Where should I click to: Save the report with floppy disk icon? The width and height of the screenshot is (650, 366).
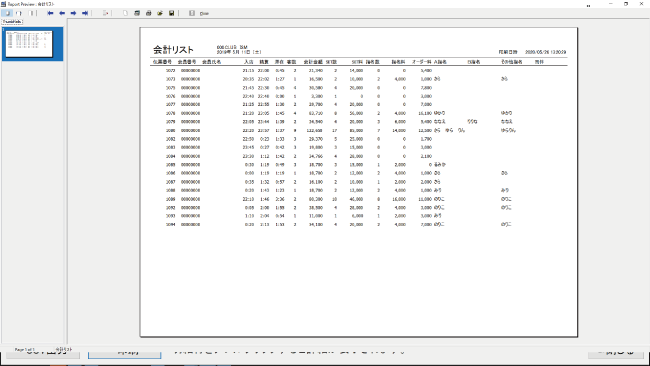click(172, 13)
